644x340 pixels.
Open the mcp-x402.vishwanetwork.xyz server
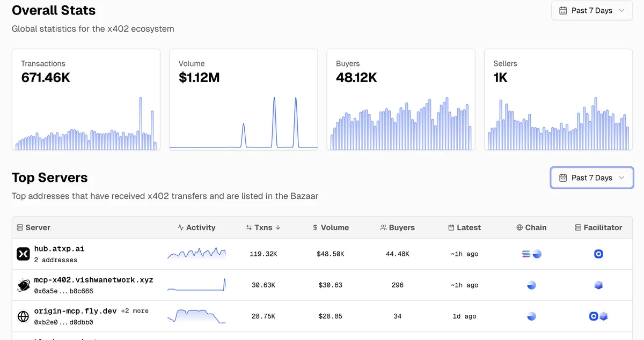[x=93, y=280]
